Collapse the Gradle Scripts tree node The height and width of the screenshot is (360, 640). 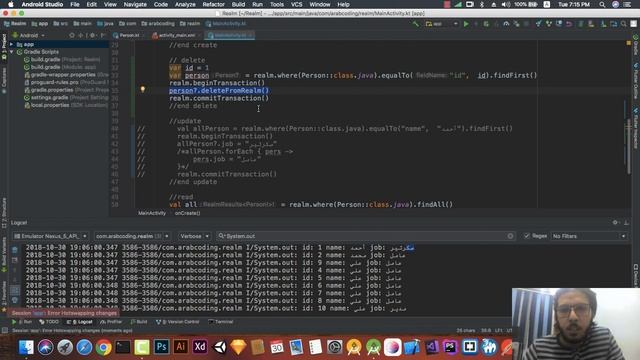tap(11, 52)
